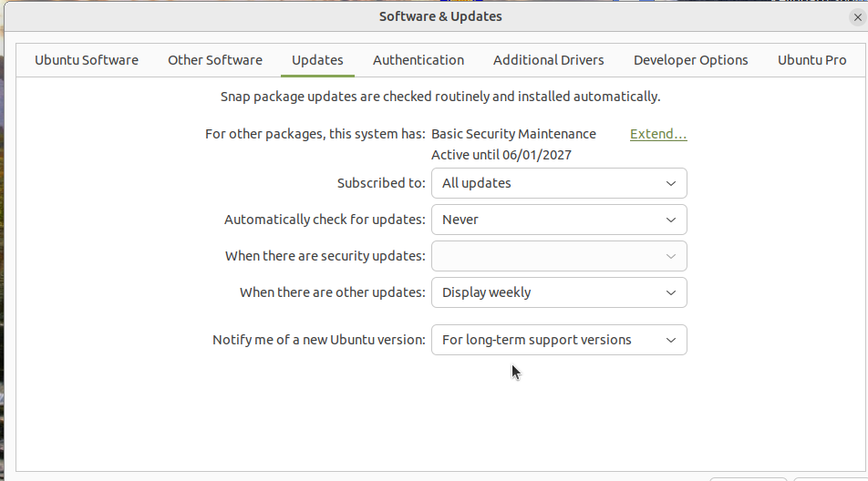Open the Ubuntu Pro tab
868x481 pixels.
811,60
